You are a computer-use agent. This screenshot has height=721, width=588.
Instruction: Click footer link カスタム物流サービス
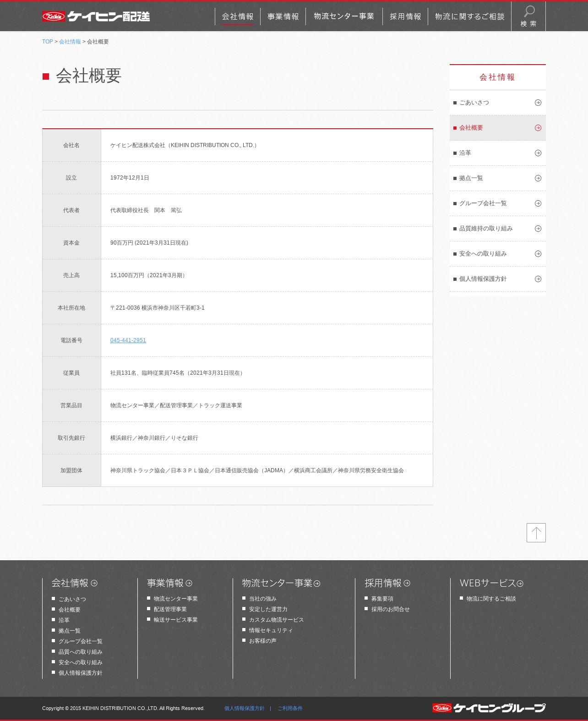277,620
